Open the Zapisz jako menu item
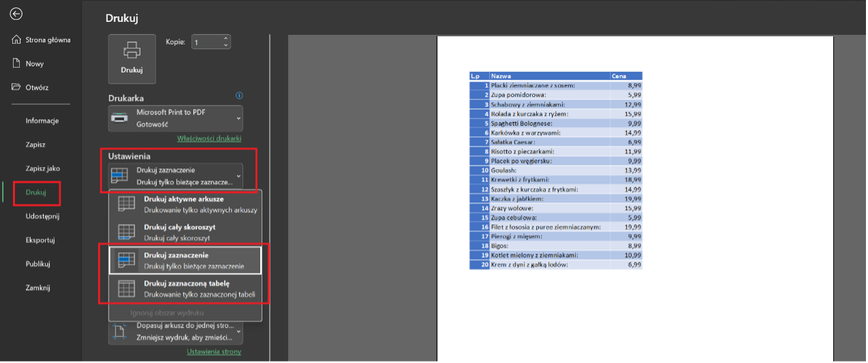868x363 pixels. pyautogui.click(x=43, y=168)
